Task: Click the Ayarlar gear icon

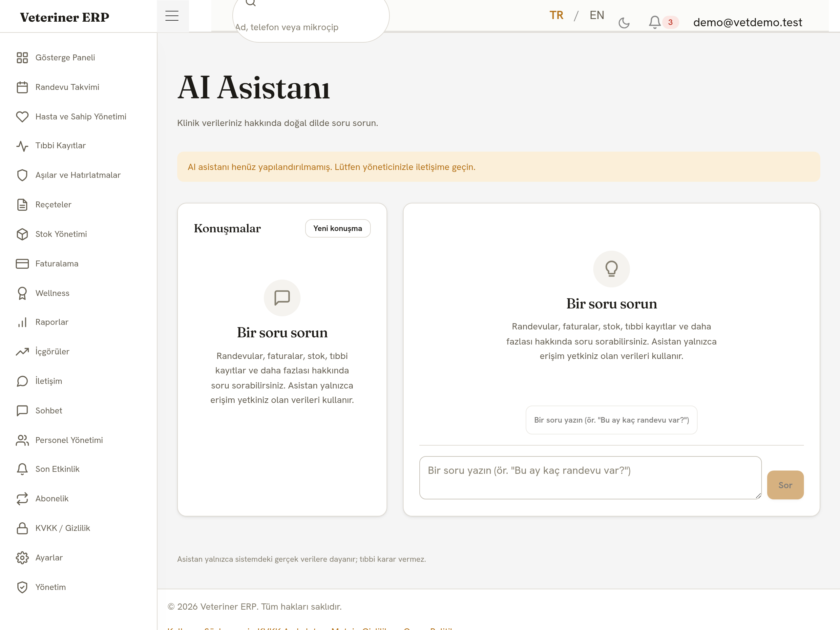Action: coord(22,558)
